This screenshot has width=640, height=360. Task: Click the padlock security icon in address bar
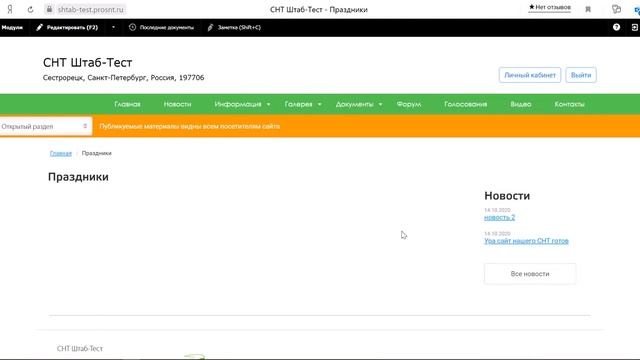coord(49,9)
